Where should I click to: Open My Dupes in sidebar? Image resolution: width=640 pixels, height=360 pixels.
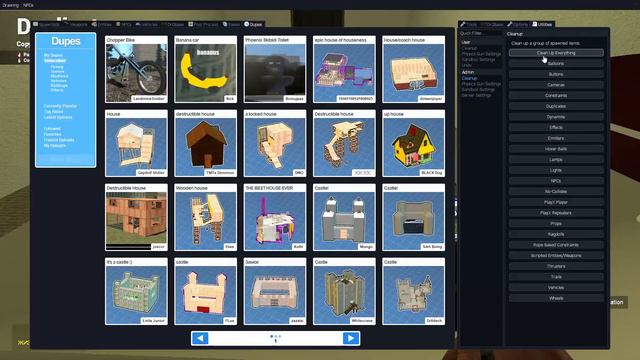tap(53, 55)
